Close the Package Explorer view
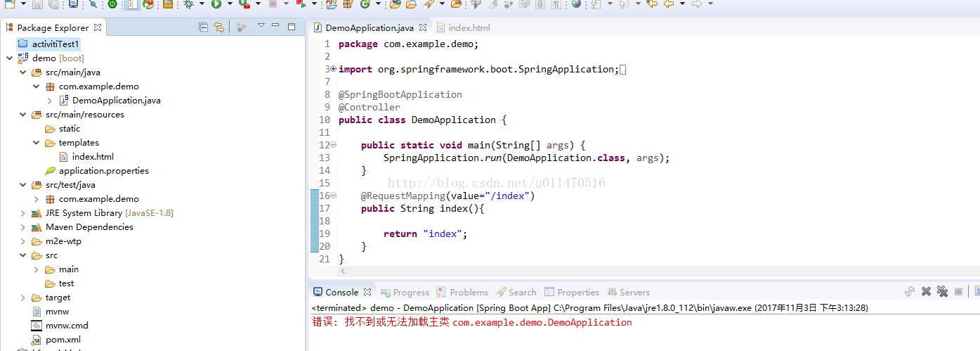Viewport: 980px width, 351px height. click(x=98, y=27)
